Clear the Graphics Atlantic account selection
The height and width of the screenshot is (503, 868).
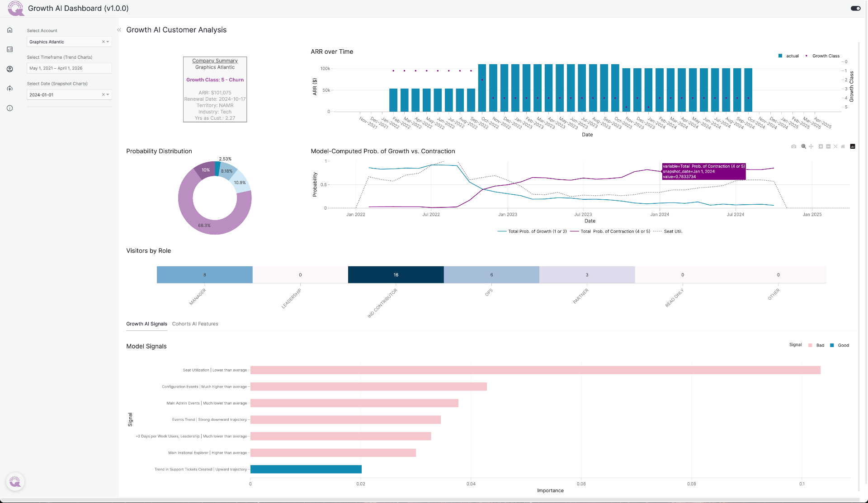[103, 42]
